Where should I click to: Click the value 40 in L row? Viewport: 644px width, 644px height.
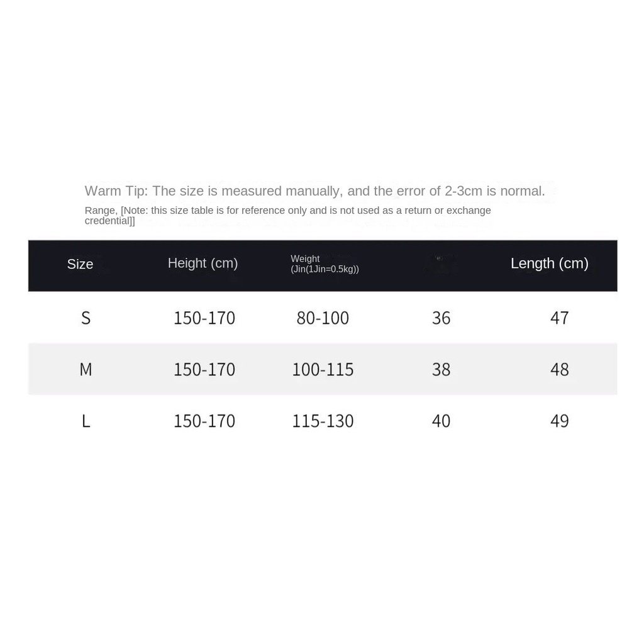(x=441, y=421)
